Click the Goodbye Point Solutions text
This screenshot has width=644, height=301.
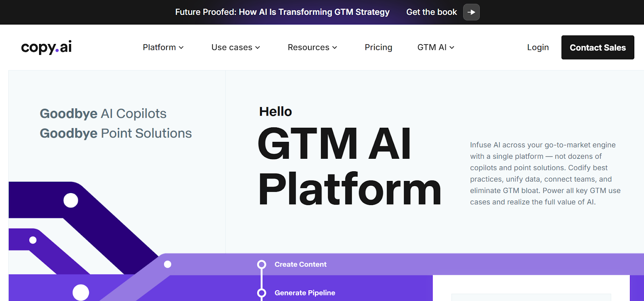pyautogui.click(x=116, y=133)
